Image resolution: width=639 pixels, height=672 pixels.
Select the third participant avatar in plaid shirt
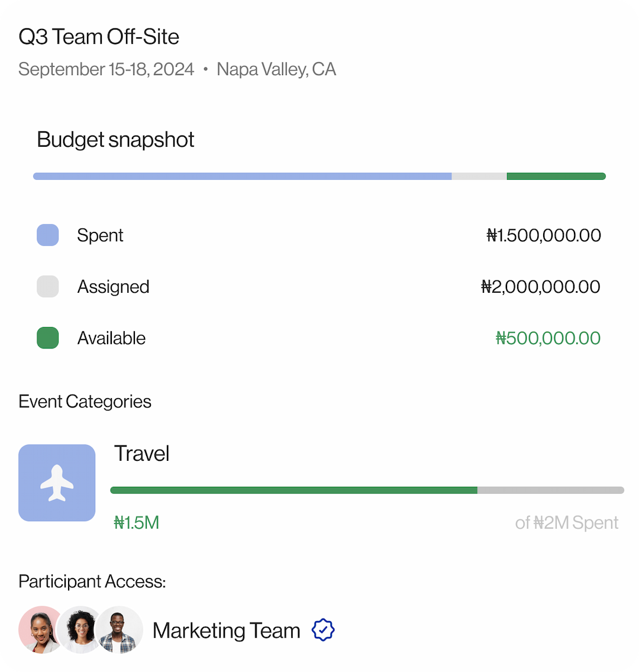121,629
